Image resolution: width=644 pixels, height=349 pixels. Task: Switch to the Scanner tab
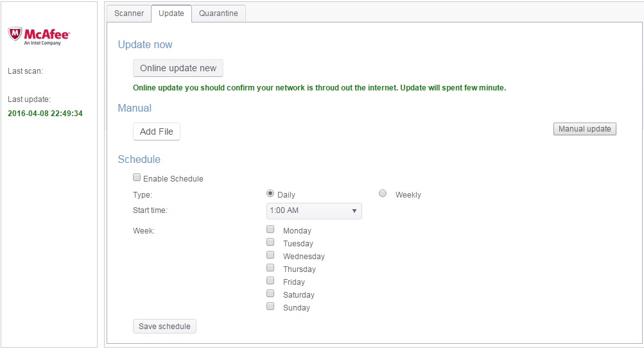[128, 13]
